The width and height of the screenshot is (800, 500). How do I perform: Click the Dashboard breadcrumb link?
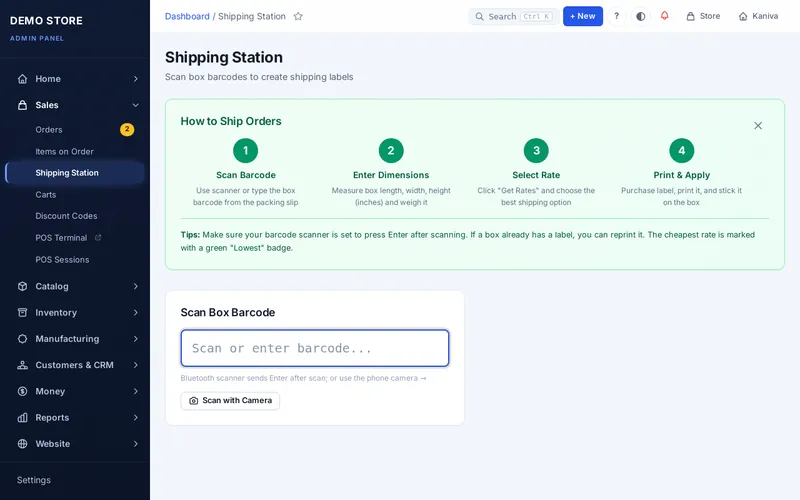tap(187, 16)
